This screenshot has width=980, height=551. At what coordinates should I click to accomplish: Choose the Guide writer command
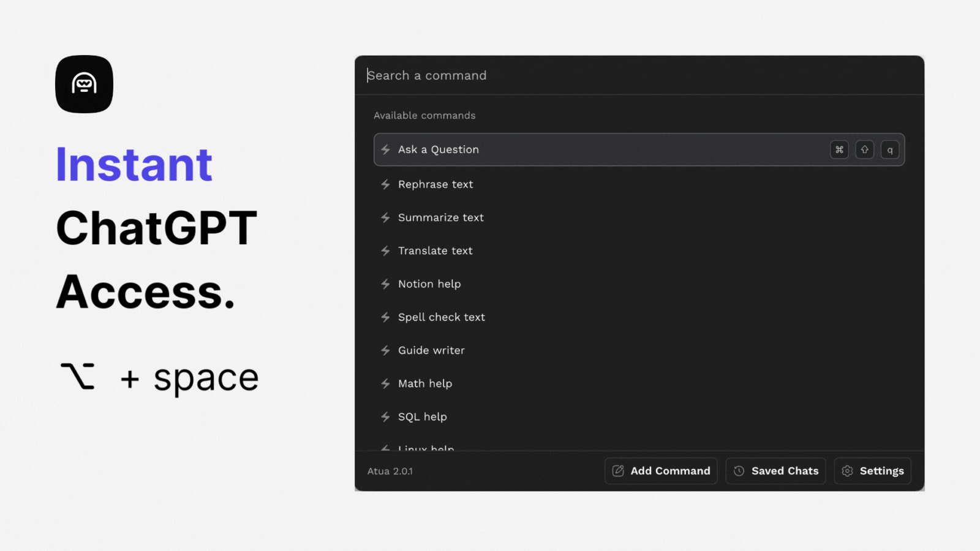click(x=639, y=350)
